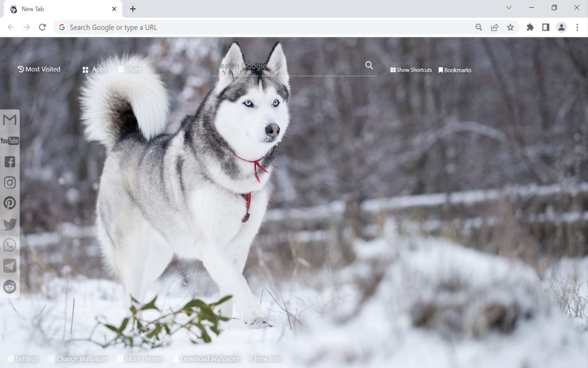Go back to previous page
The image size is (588, 368).
[x=11, y=27]
